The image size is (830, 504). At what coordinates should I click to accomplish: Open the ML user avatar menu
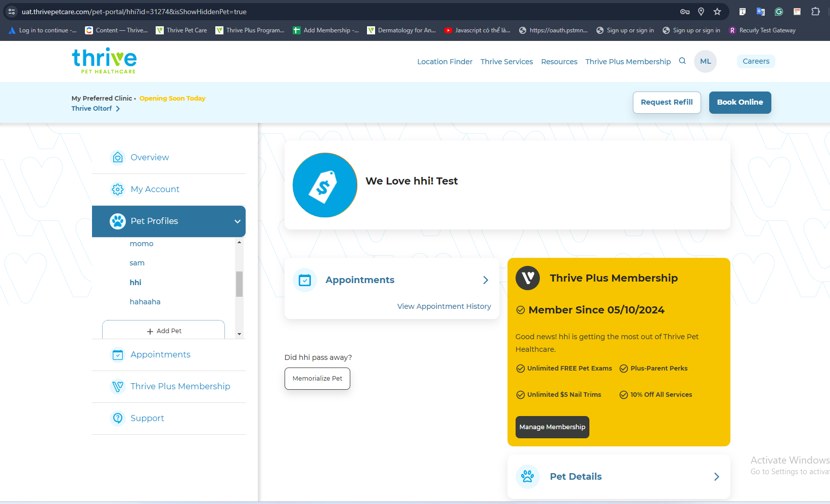pyautogui.click(x=705, y=61)
